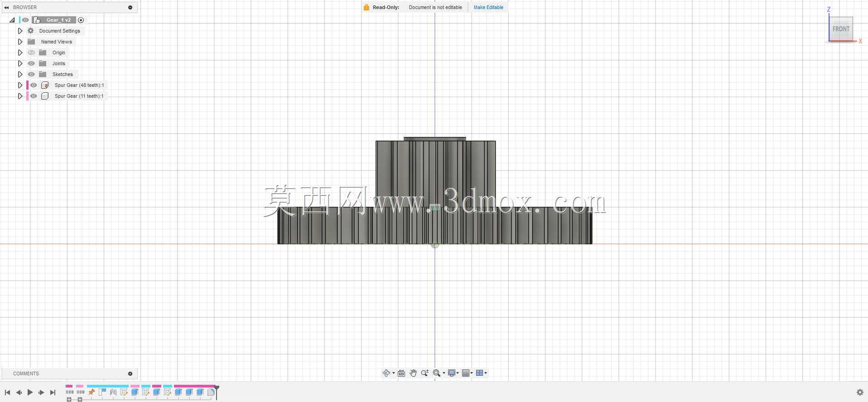Click the orange pin feature in timeline
The height and width of the screenshot is (402, 868).
92,392
